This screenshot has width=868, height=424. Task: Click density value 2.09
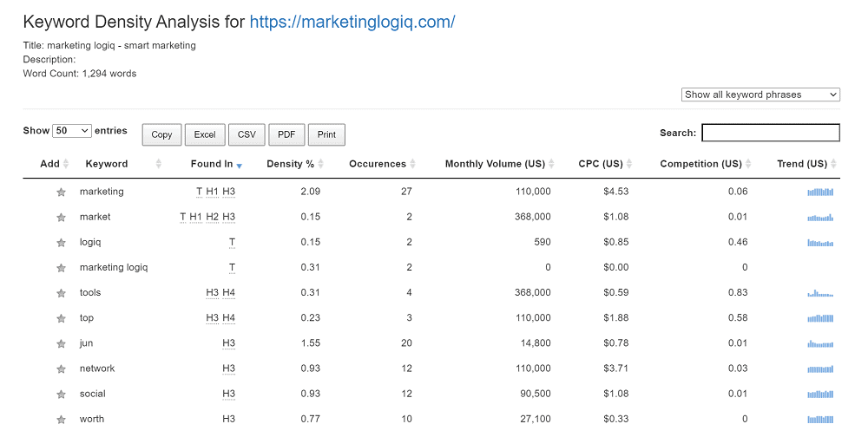(311, 192)
